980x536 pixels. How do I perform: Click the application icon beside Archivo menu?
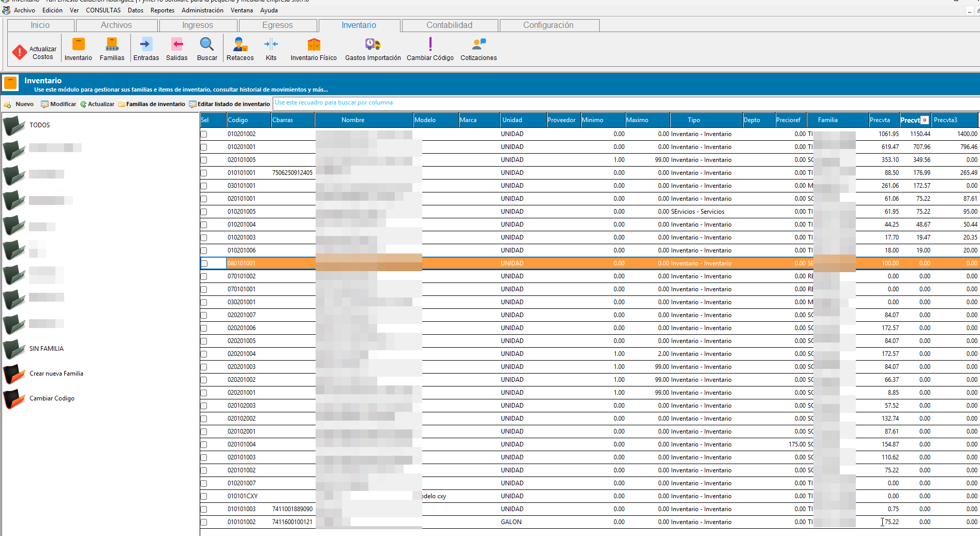pyautogui.click(x=6, y=10)
